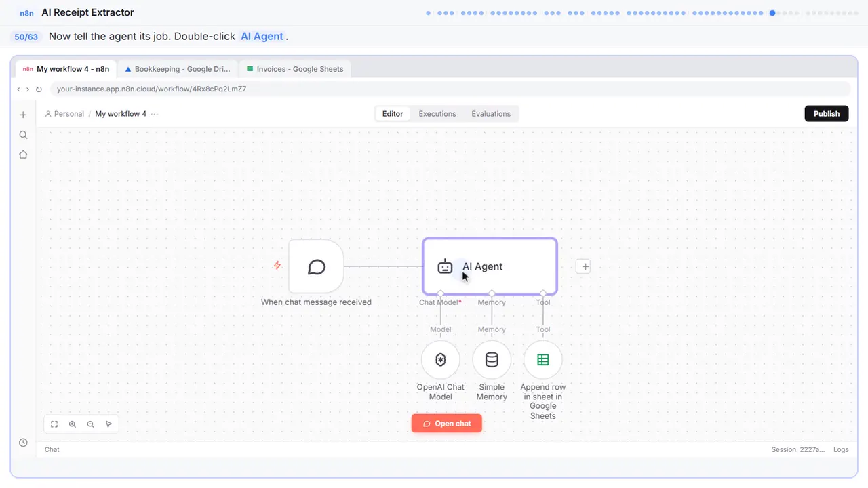Select the chat message trigger node
868x488 pixels.
pyautogui.click(x=316, y=266)
